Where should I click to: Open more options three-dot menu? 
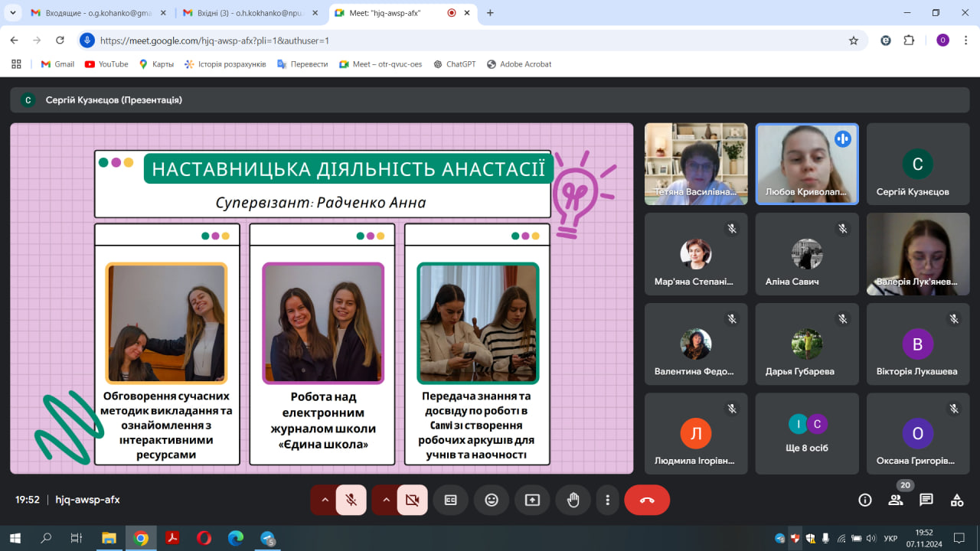pyautogui.click(x=608, y=500)
